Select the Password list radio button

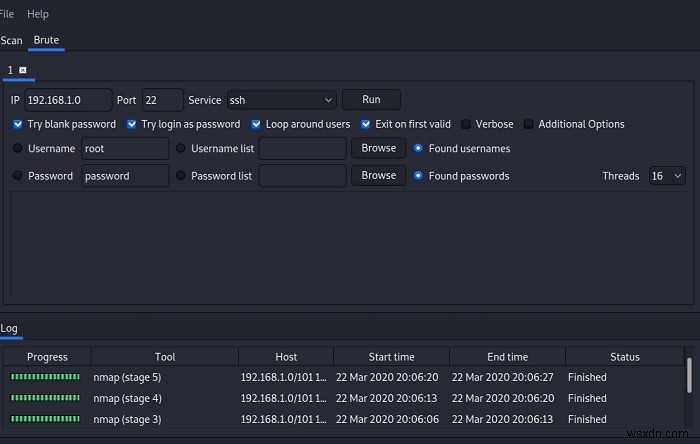(180, 175)
